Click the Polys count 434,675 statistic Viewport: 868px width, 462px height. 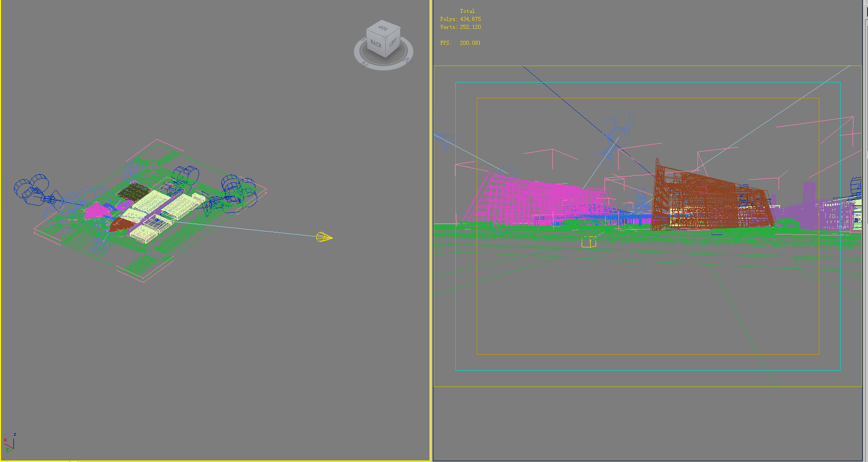click(x=460, y=19)
